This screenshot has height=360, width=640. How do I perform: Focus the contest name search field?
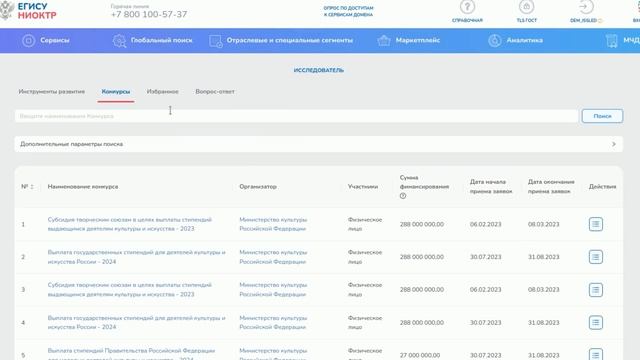(x=297, y=116)
